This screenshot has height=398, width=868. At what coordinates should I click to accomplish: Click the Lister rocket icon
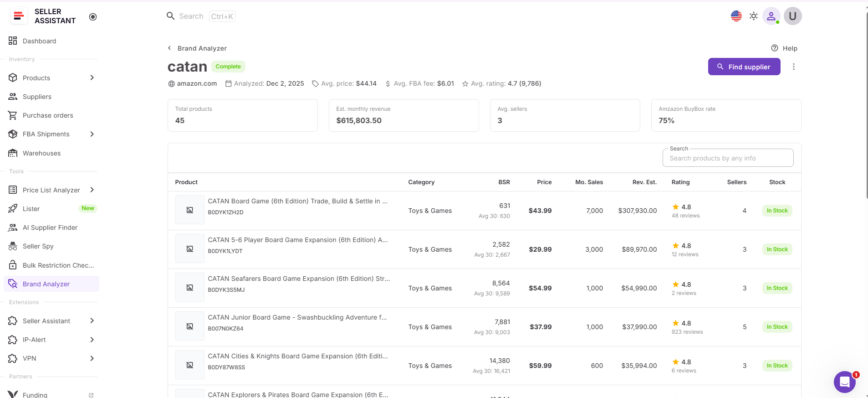[13, 209]
